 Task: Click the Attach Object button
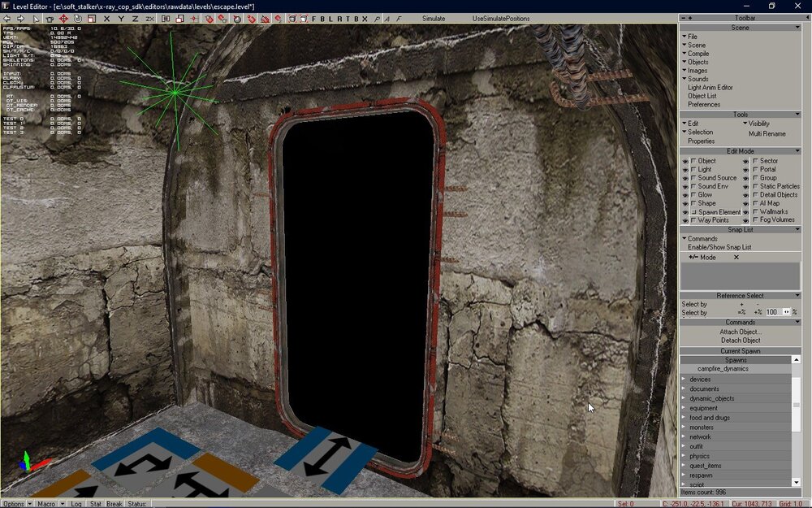click(740, 332)
